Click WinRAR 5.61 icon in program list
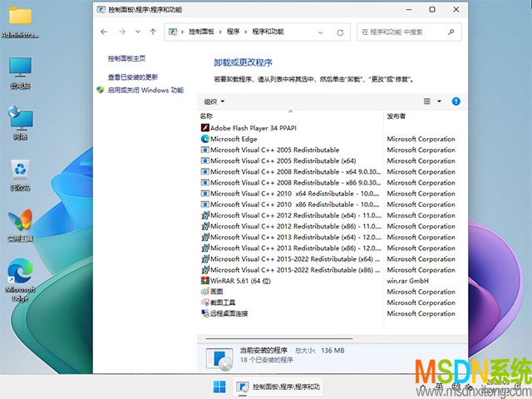Screen dimensions: 532x399 point(205,281)
